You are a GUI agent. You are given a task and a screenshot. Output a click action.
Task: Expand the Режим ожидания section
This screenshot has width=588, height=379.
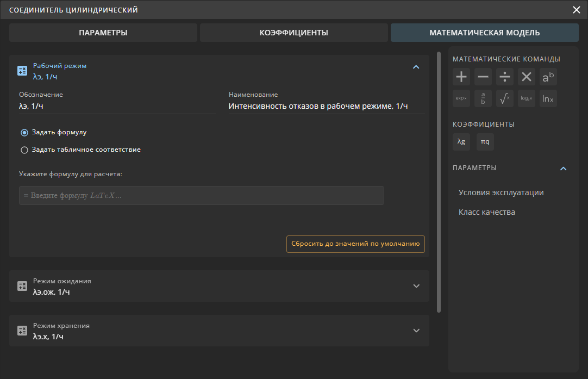[x=416, y=286]
